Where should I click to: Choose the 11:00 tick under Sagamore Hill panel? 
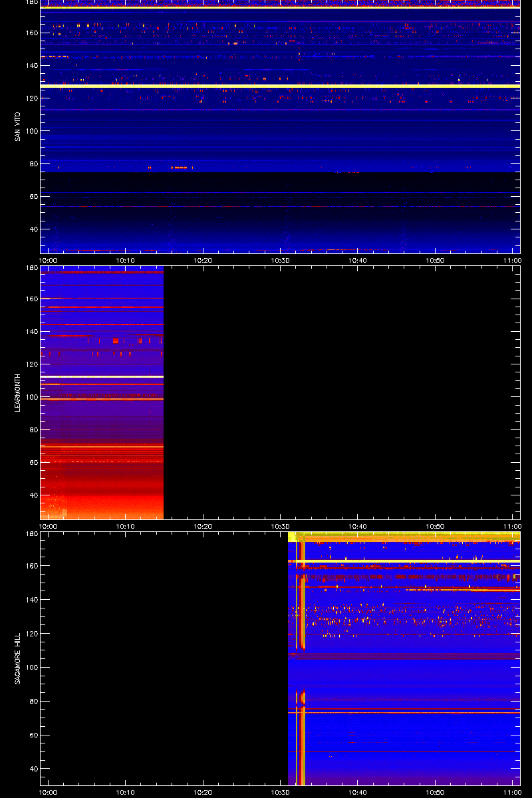point(512,793)
